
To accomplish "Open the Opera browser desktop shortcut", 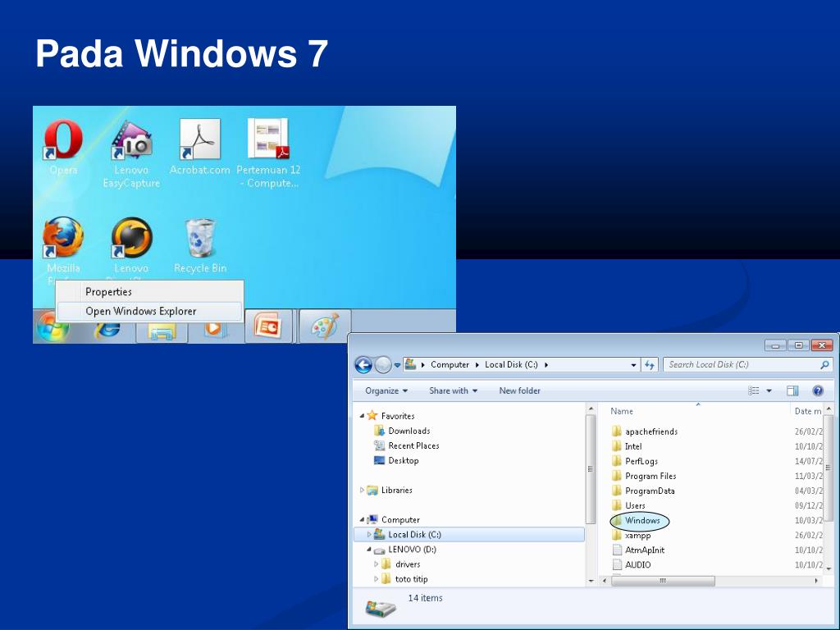I will pyautogui.click(x=63, y=139).
